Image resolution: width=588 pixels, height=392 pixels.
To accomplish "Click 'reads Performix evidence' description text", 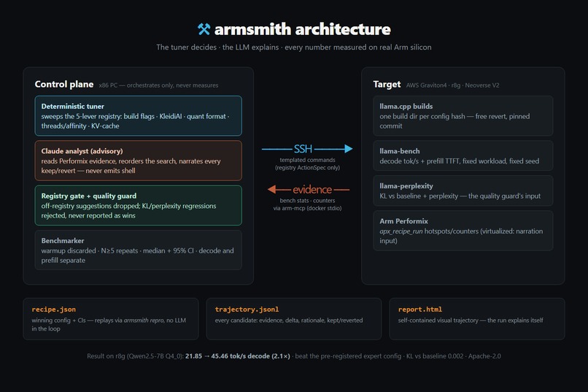I will (x=131, y=166).
